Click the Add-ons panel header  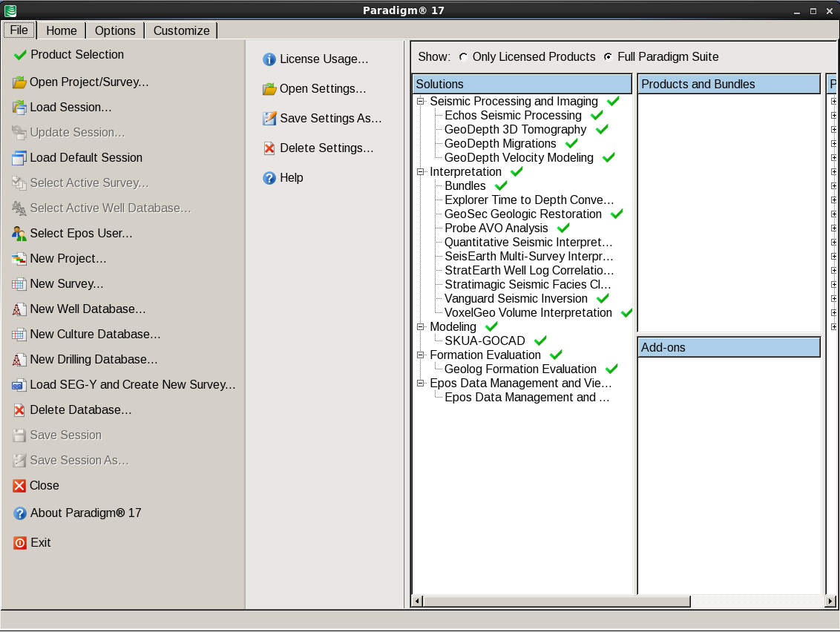tap(729, 348)
